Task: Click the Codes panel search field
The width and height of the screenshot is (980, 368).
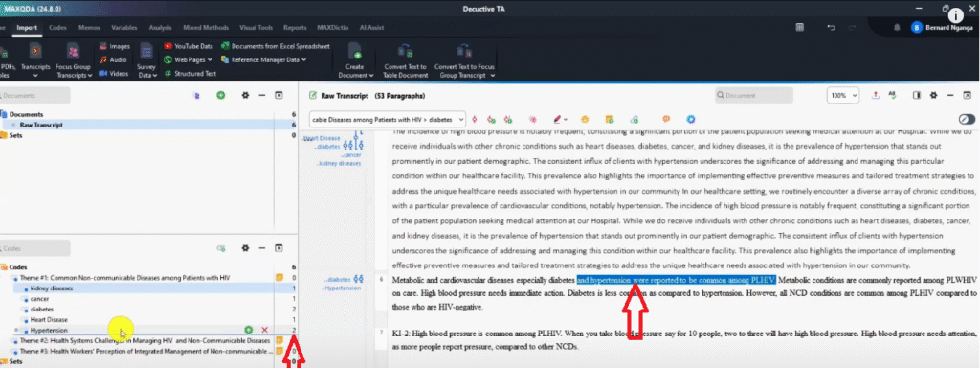Action: [x=35, y=248]
